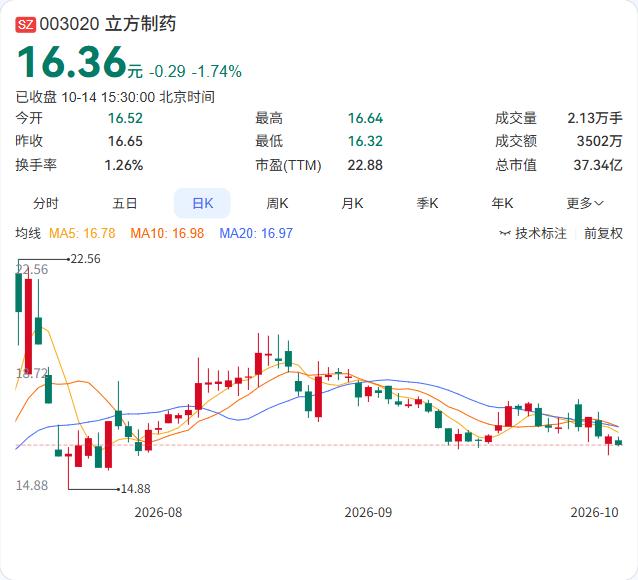
Task: Click the 市盈(TTM) value 22.88
Action: coord(365,165)
